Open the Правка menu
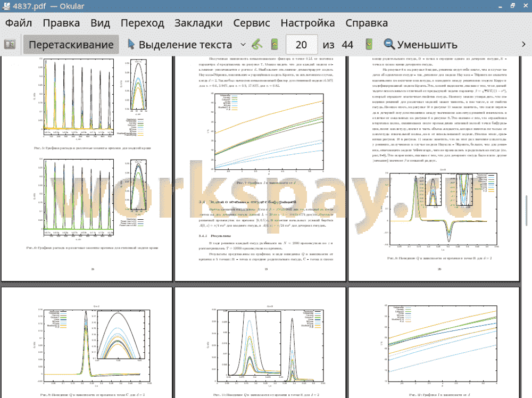Viewport: 532px width, 398px height. point(61,23)
